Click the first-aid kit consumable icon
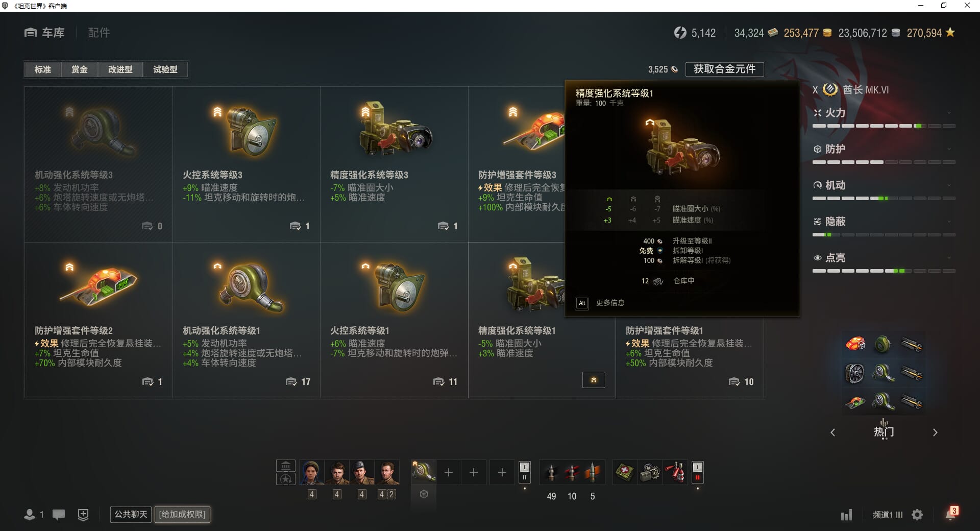 pyautogui.click(x=625, y=472)
